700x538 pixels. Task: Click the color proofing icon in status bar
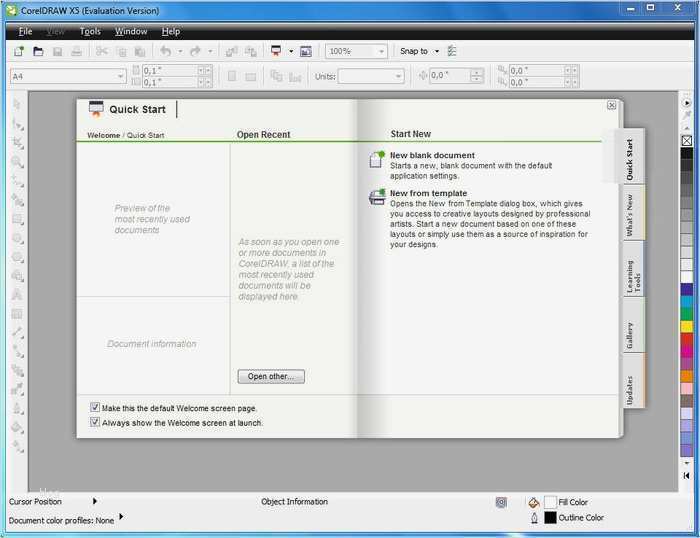501,502
